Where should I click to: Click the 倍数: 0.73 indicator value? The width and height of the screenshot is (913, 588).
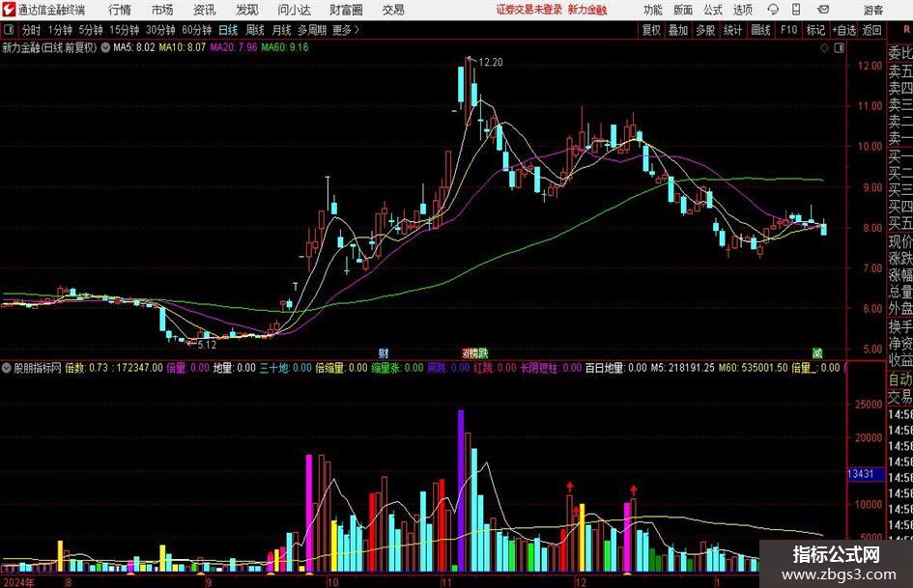pos(86,368)
